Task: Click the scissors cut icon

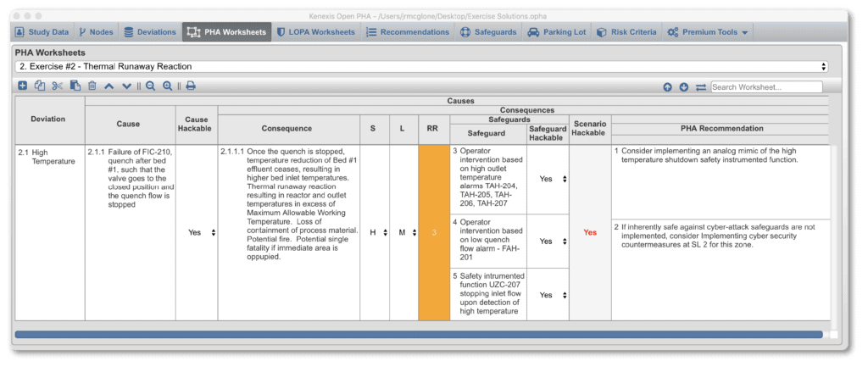Action: pyautogui.click(x=57, y=86)
